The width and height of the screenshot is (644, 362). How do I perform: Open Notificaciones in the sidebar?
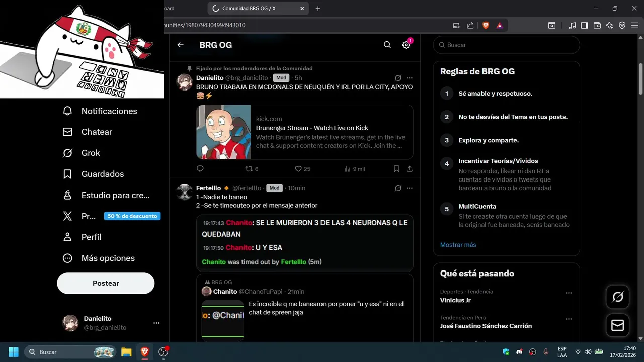(100, 111)
